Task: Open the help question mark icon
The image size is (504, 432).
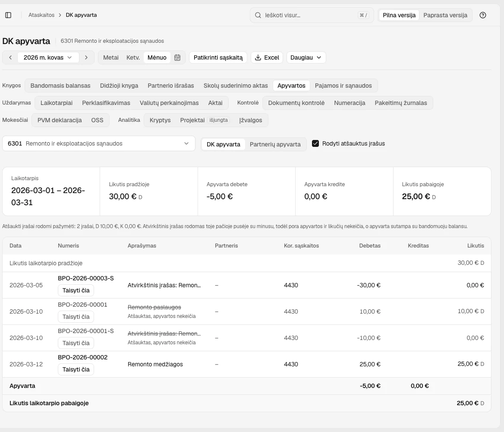Action: [x=483, y=15]
